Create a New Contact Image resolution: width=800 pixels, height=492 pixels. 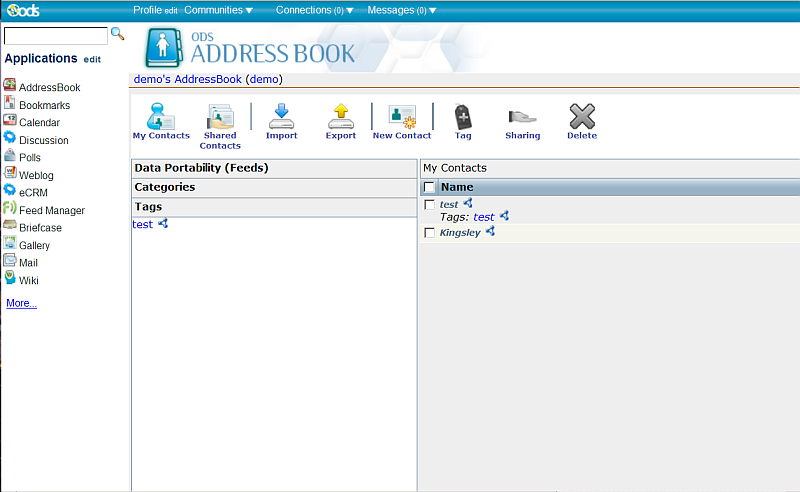[402, 116]
